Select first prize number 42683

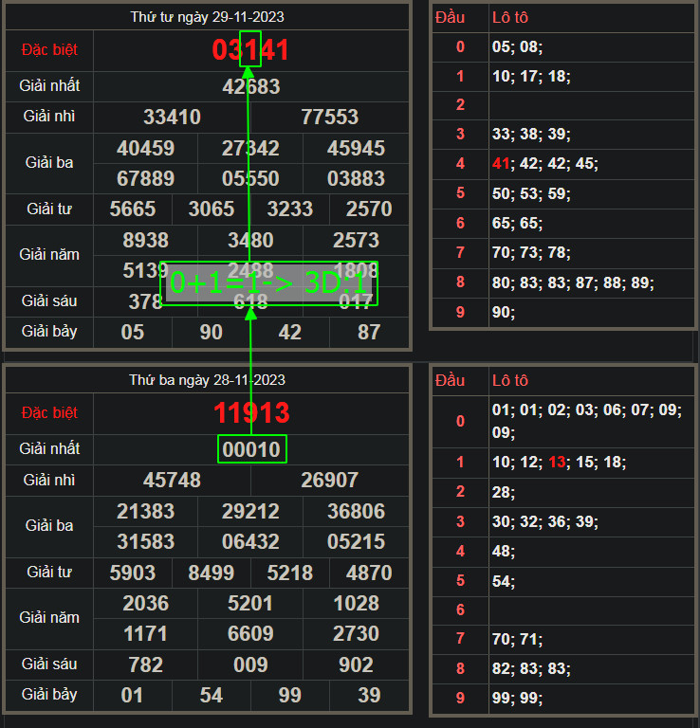pos(250,86)
